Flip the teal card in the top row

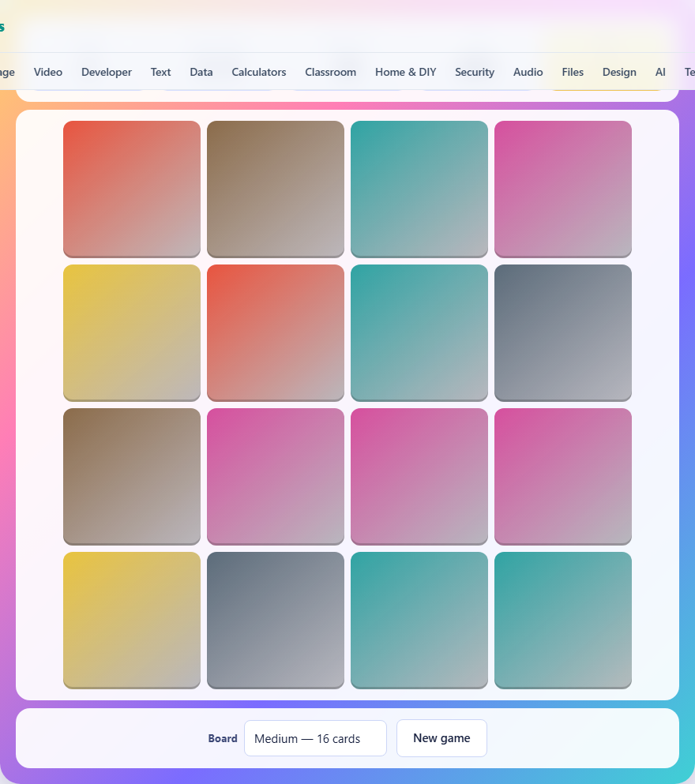(419, 189)
